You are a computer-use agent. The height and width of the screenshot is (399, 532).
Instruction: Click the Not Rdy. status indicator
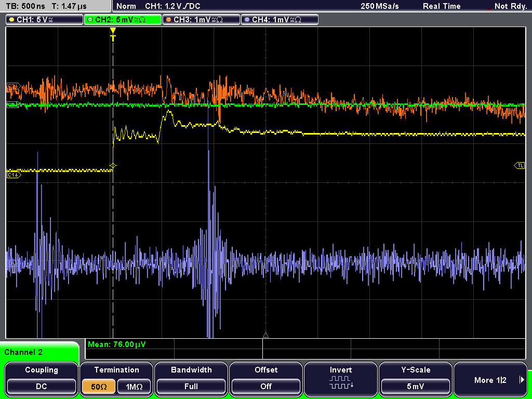pos(510,6)
